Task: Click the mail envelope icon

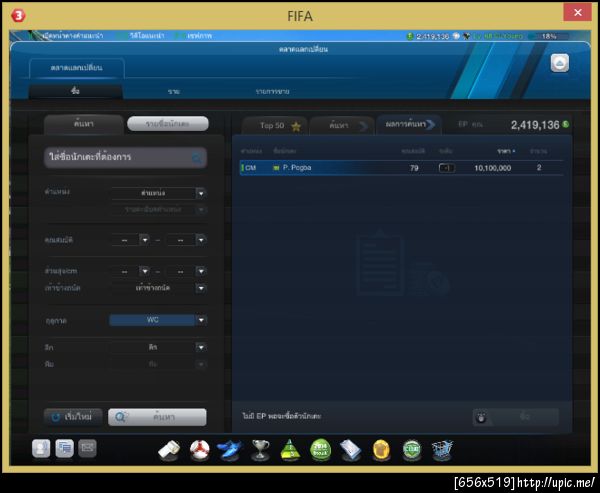Action: point(88,448)
